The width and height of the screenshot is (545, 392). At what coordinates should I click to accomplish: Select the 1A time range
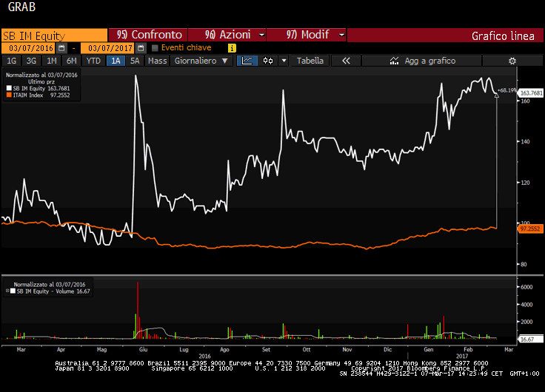(116, 61)
